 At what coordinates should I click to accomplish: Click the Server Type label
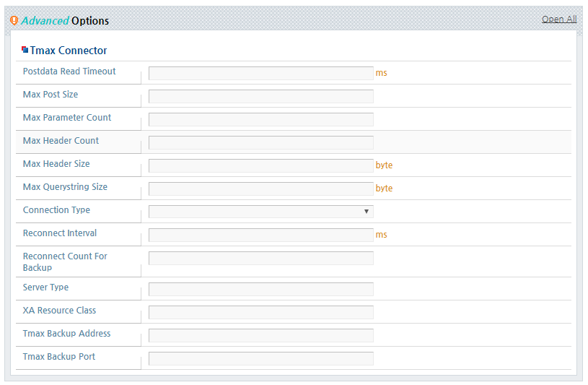point(45,287)
